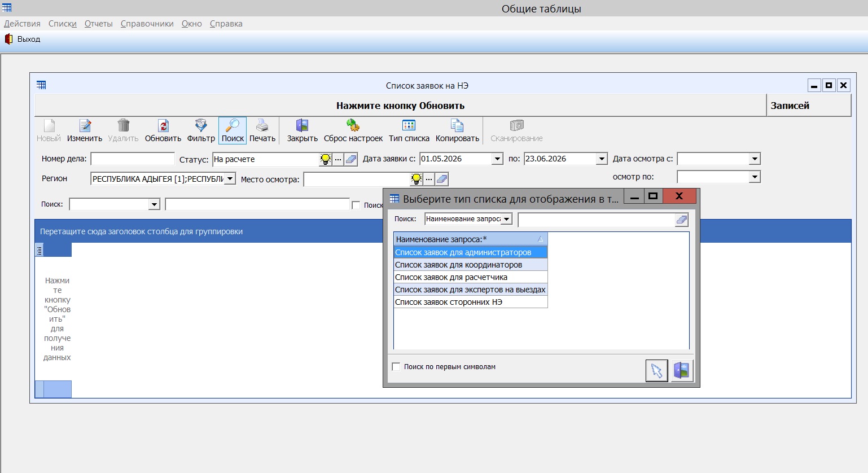Enable Поиск по первым символам checkbox
868x473 pixels.
click(x=396, y=367)
